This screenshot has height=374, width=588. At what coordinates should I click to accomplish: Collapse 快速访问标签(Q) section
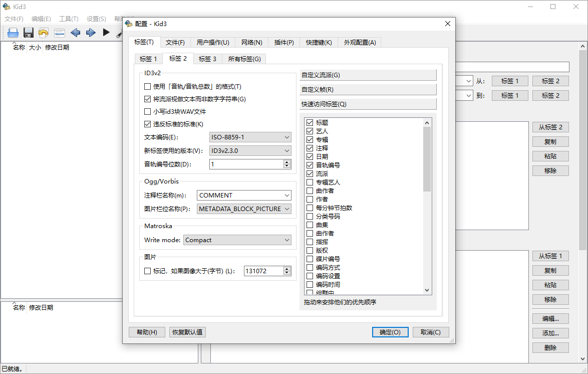[368, 104]
